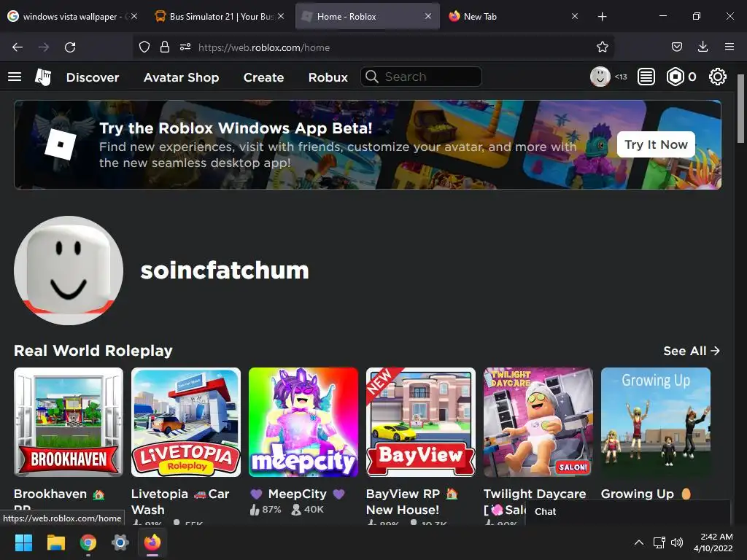Open the Roblox hamburger navigation menu
Screen dimensions: 747x560
[x=15, y=77]
